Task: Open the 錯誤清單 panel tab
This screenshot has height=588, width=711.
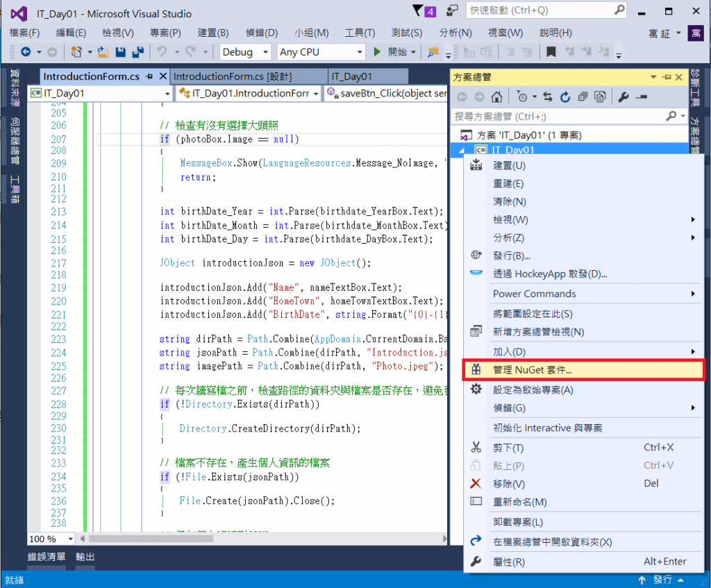Action: click(x=47, y=557)
